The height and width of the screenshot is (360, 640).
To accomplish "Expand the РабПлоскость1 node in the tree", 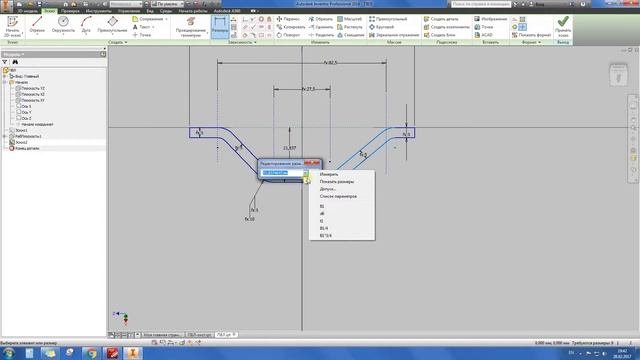I will pos(4,136).
